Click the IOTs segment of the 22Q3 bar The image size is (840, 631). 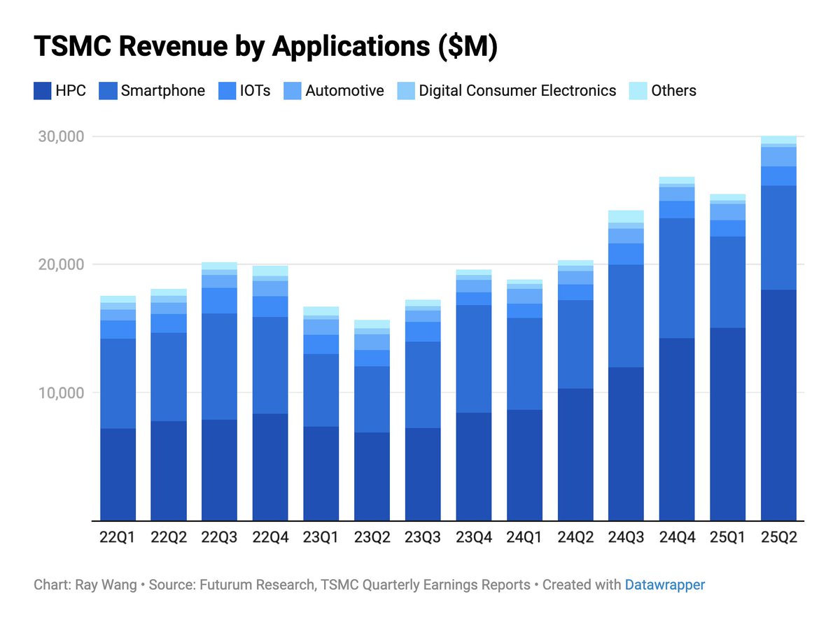(220, 301)
